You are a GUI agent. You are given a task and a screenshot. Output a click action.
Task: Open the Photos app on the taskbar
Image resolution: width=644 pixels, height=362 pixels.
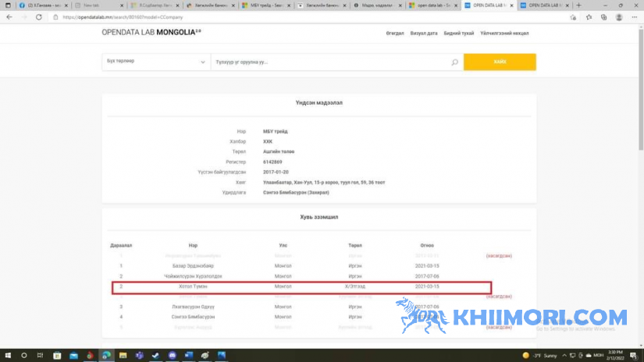pyautogui.click(x=222, y=356)
